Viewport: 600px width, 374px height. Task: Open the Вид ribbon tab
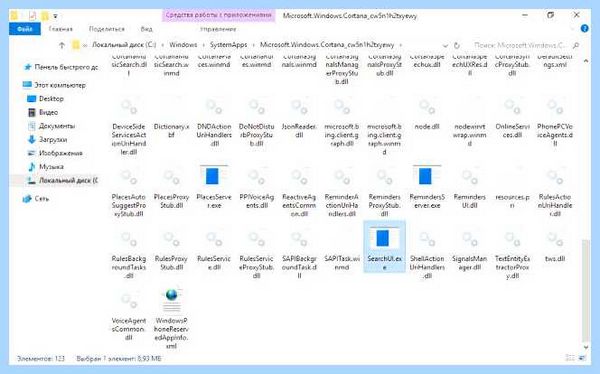tap(146, 29)
